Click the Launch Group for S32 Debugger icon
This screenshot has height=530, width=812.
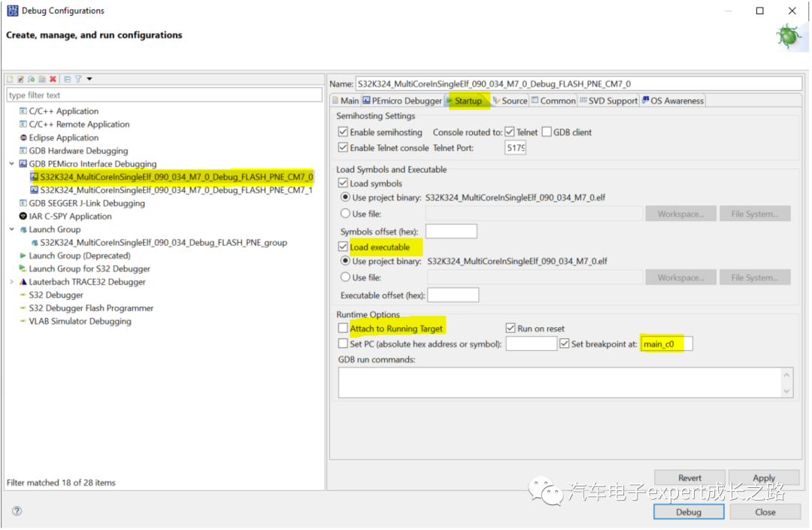point(23,268)
